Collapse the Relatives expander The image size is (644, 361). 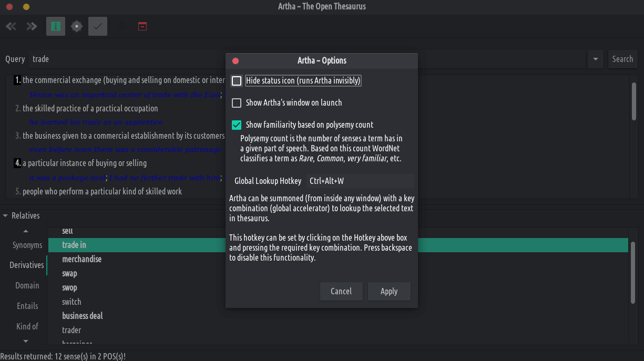tap(5, 215)
